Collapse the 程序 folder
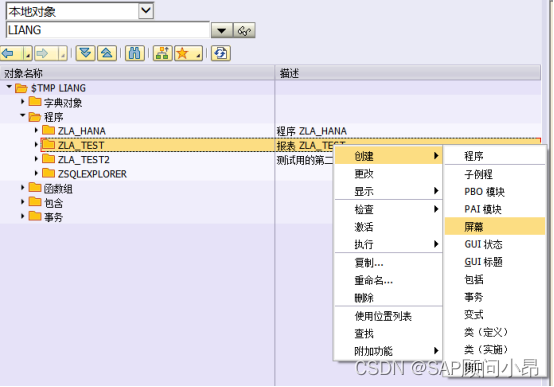 point(23,116)
